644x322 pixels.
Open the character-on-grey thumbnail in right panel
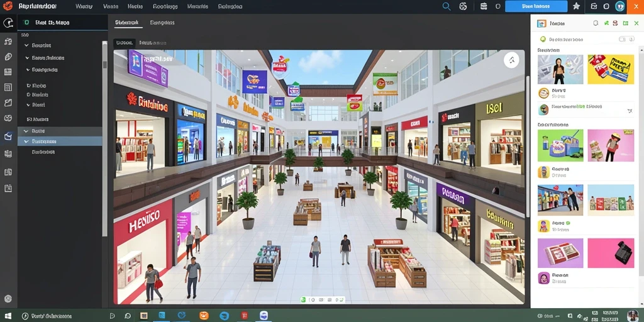(560, 69)
